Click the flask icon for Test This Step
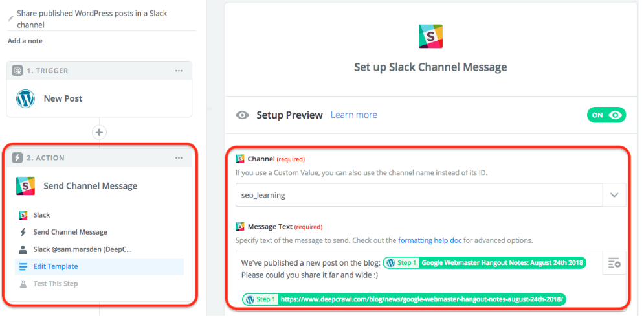 pyautogui.click(x=23, y=284)
